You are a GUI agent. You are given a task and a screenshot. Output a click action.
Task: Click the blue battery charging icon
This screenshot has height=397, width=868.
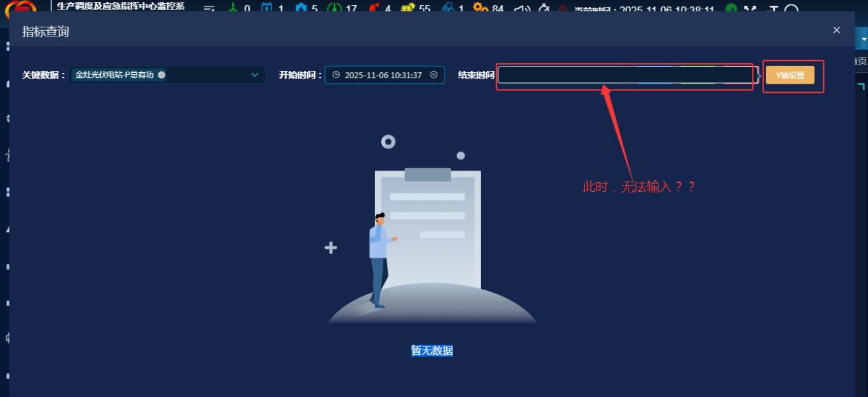click(266, 8)
